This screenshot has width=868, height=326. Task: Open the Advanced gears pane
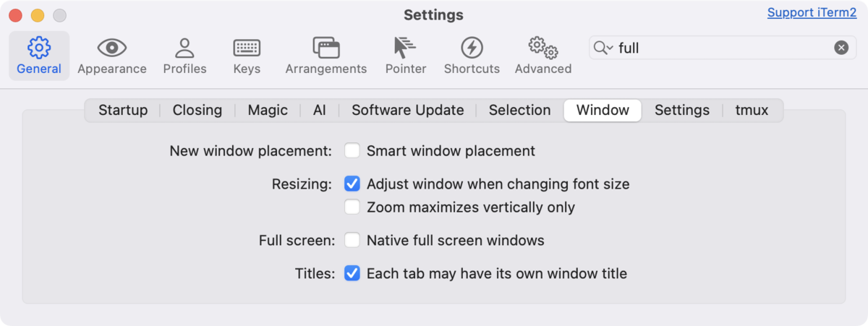pos(543,56)
